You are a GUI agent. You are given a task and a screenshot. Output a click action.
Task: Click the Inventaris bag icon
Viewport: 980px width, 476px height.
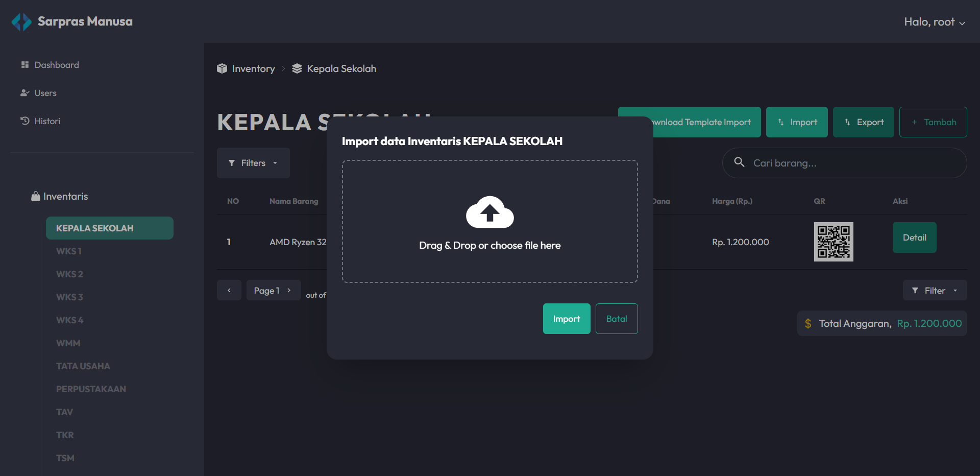click(36, 196)
